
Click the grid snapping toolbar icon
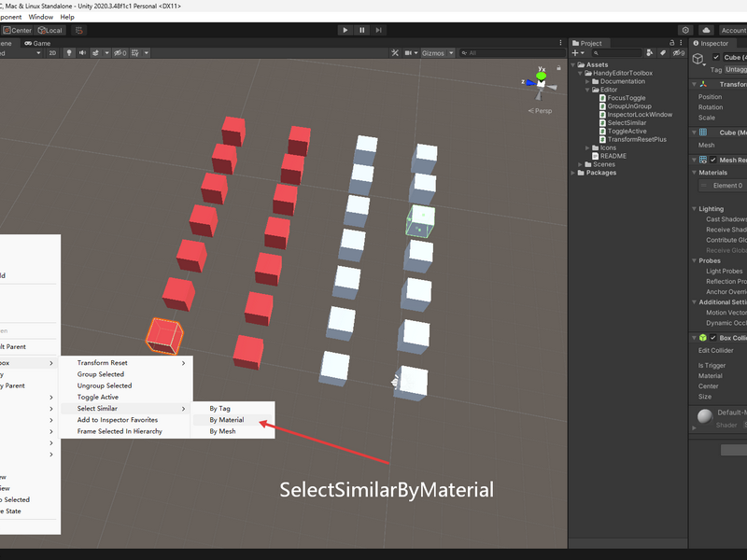pos(79,30)
